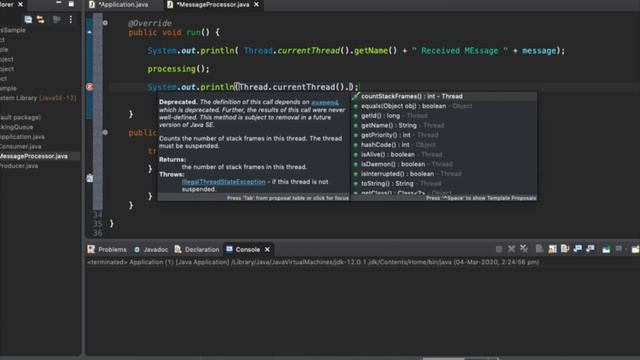Toggle Link with Editor in Package Explorer

(x=40, y=19)
